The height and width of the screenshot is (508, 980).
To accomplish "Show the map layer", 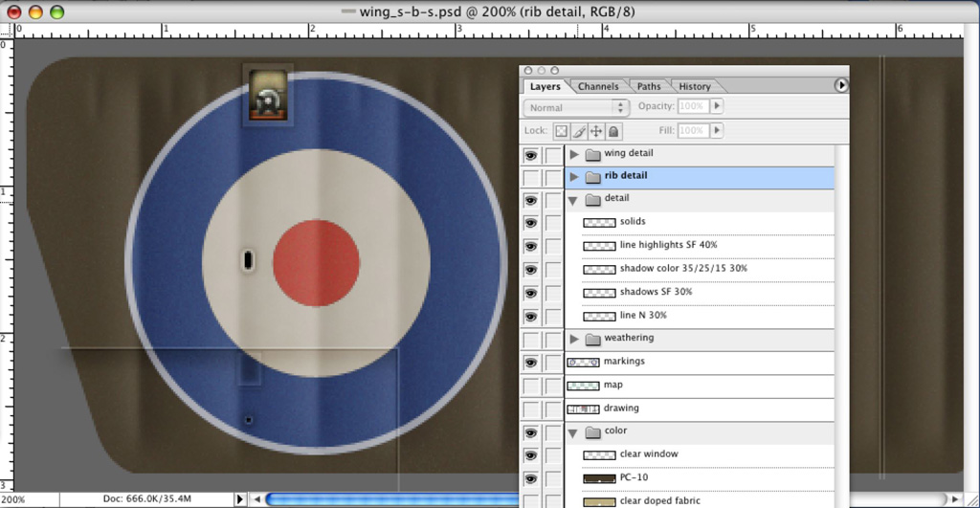I will click(x=530, y=387).
